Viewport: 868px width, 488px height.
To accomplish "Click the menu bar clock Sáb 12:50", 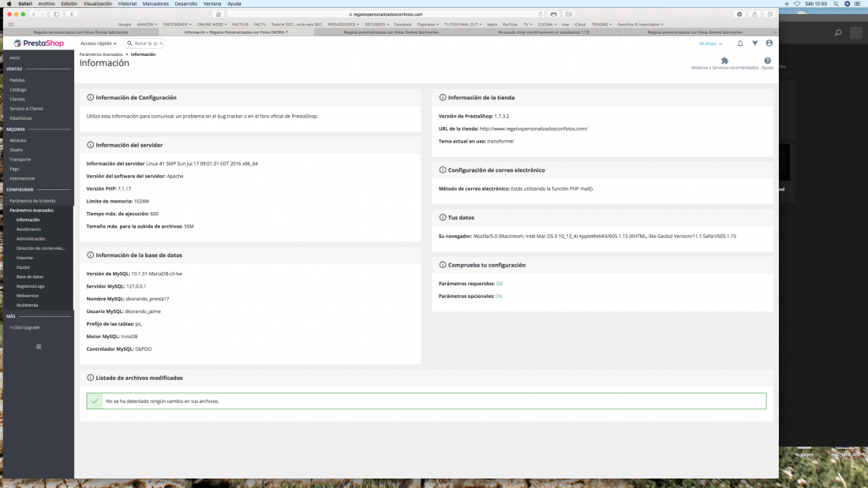I will (816, 3).
